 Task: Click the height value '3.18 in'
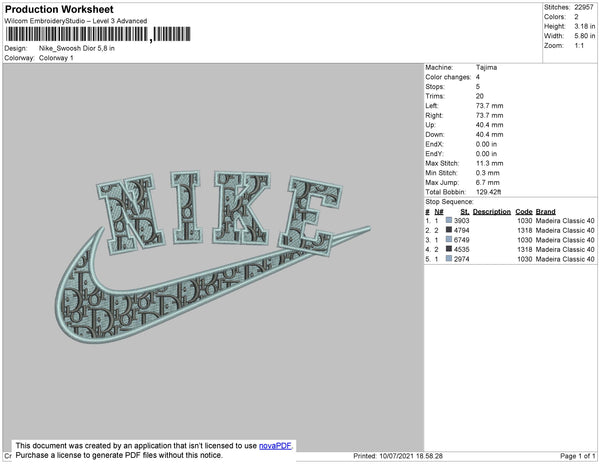tap(585, 26)
